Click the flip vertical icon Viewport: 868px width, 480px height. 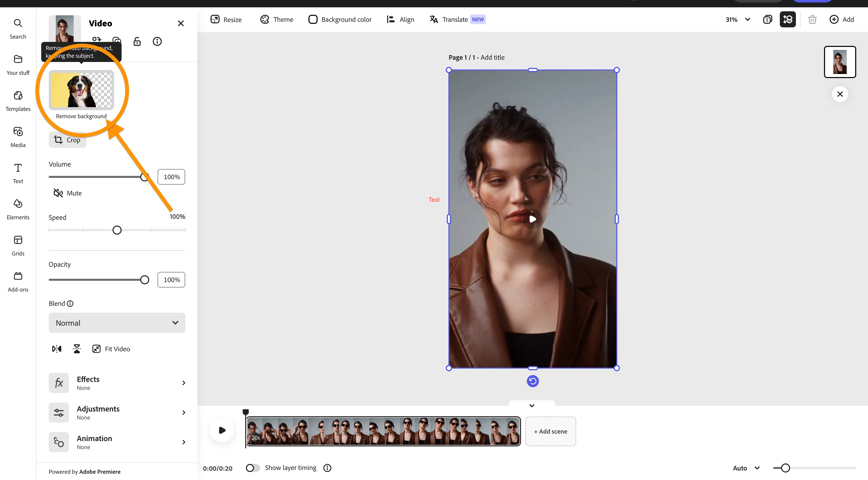pyautogui.click(x=77, y=349)
